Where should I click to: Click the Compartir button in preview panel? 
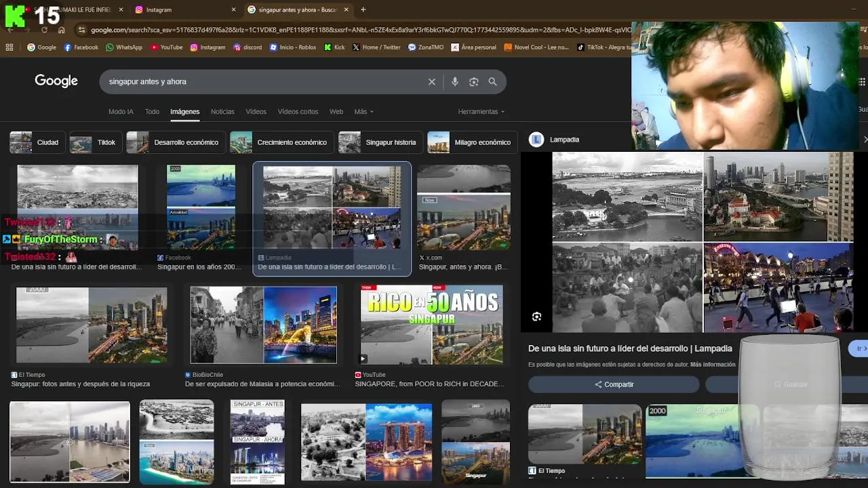(x=614, y=384)
